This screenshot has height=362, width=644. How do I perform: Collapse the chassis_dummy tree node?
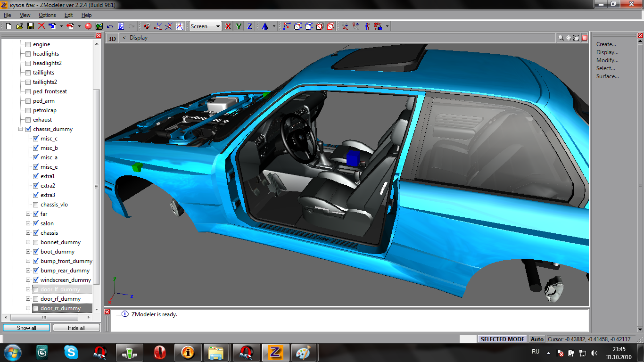(x=21, y=129)
